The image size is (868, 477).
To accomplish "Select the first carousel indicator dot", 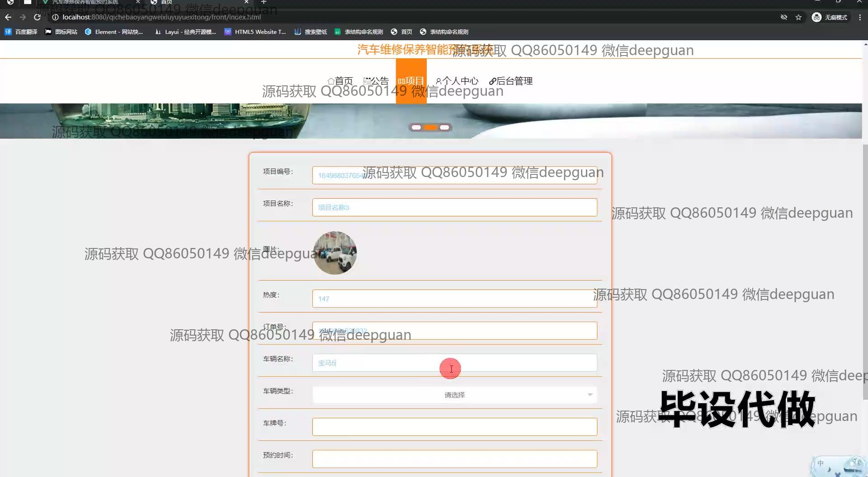I will tap(416, 127).
